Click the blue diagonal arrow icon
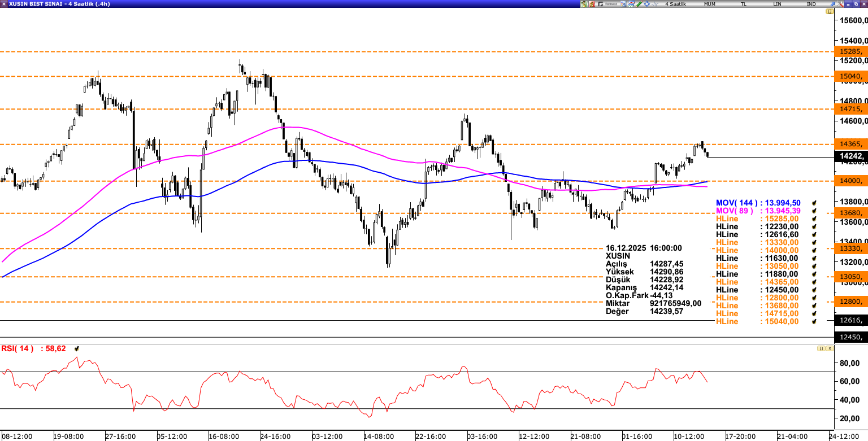Image resolution: width=868 pixels, height=441 pixels. coord(832,4)
